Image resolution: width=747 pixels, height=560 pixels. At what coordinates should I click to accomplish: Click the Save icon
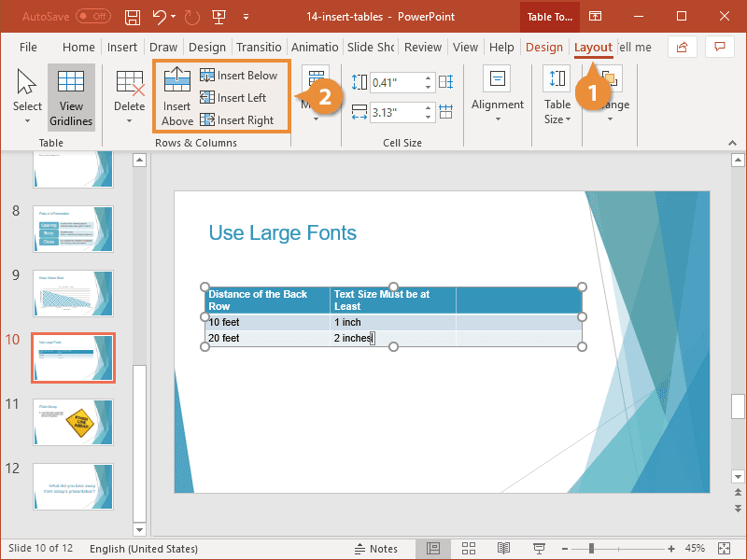[132, 16]
